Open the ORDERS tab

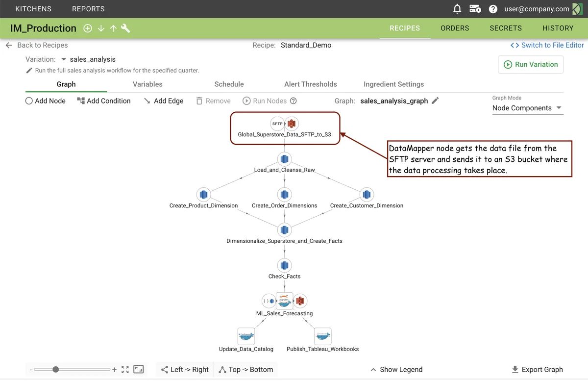[x=455, y=28]
